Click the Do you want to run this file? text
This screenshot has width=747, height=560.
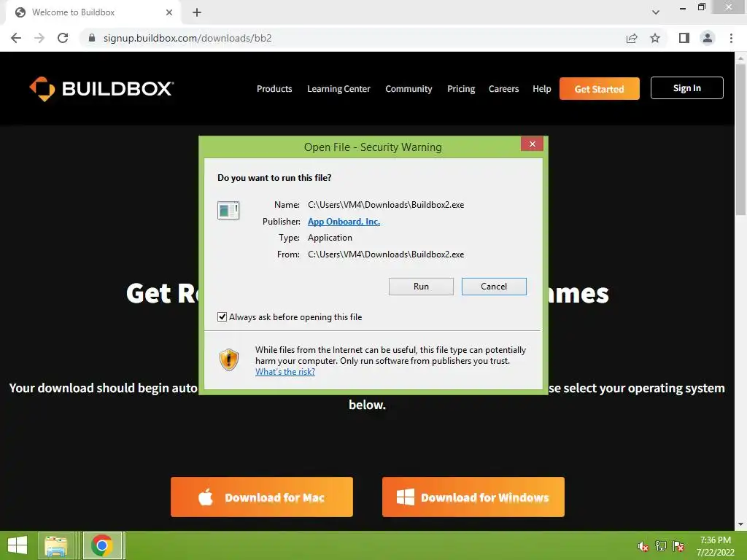274,178
